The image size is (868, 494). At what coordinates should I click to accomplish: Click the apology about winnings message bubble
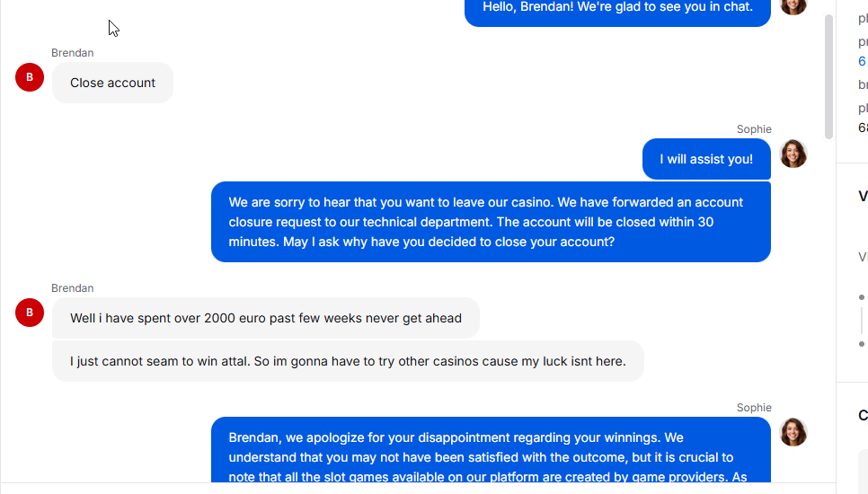point(491,450)
